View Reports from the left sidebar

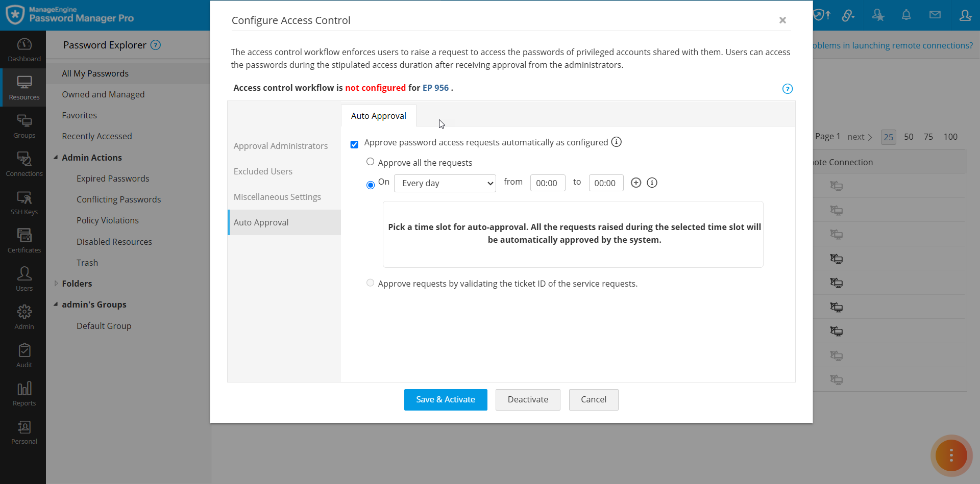tap(23, 393)
